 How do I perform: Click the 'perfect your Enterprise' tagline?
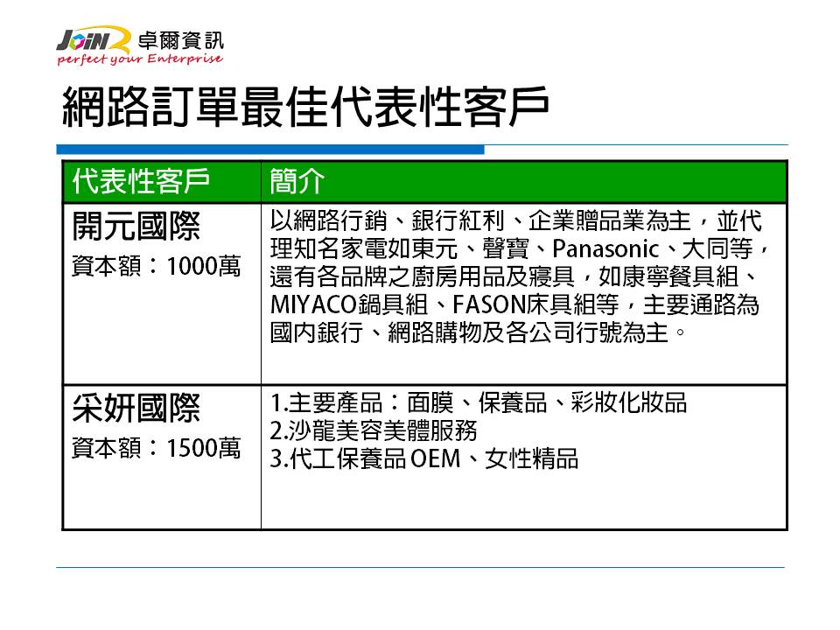[139, 59]
